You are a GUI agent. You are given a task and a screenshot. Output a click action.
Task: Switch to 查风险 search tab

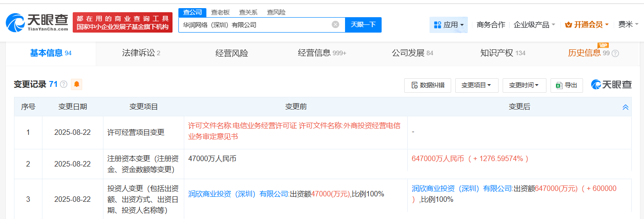276,12
